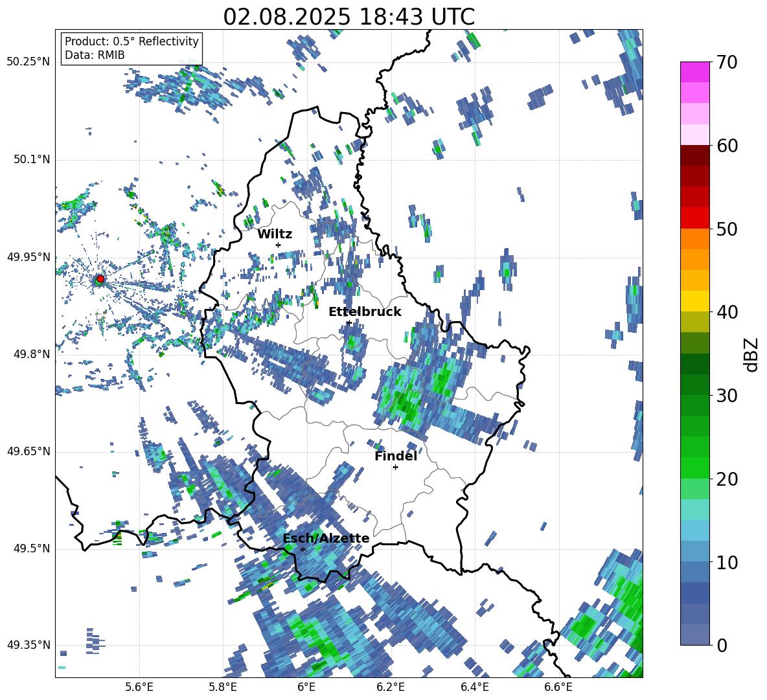Click the 49.65°N latitude label
This screenshot has width=767, height=700.
(x=29, y=451)
